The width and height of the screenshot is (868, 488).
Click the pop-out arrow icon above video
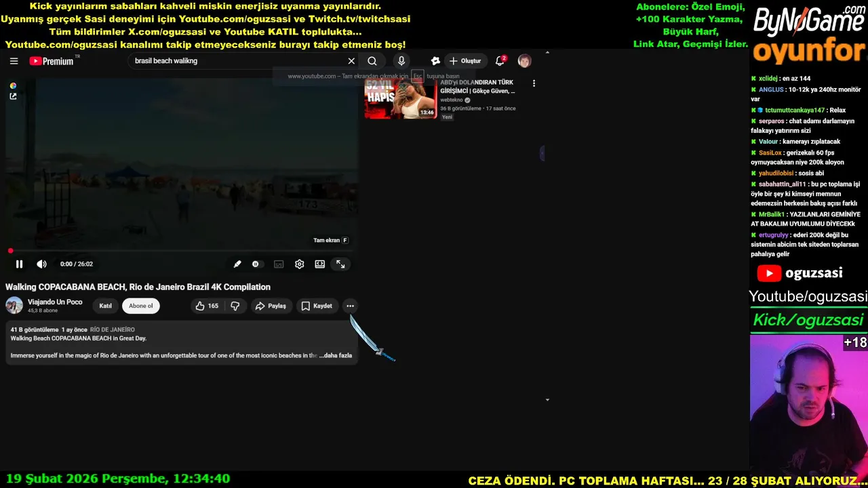pos(13,96)
